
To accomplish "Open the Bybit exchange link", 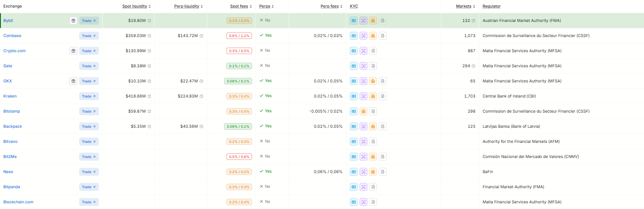I will coord(8,20).
